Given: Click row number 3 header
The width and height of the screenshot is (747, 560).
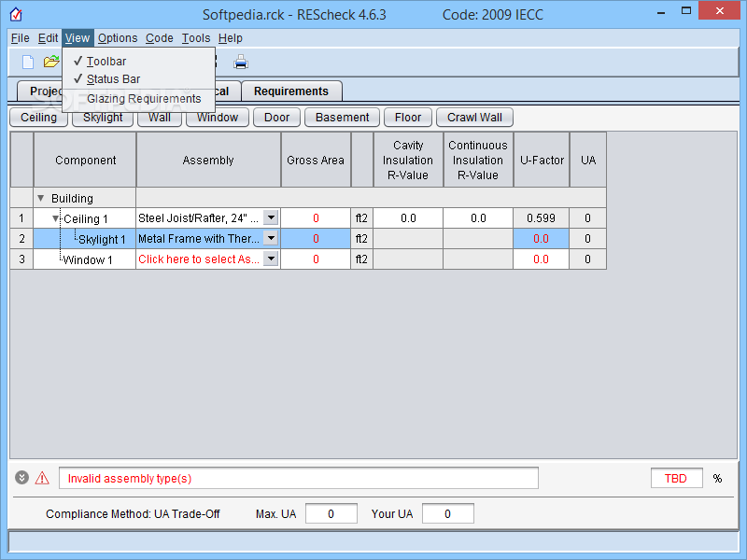Looking at the screenshot, I should 21,259.
